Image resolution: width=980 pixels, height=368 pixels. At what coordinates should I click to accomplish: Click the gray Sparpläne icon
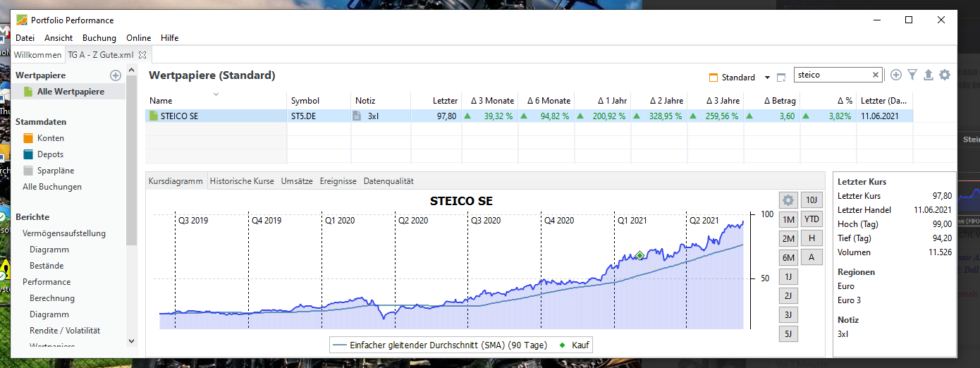click(28, 171)
